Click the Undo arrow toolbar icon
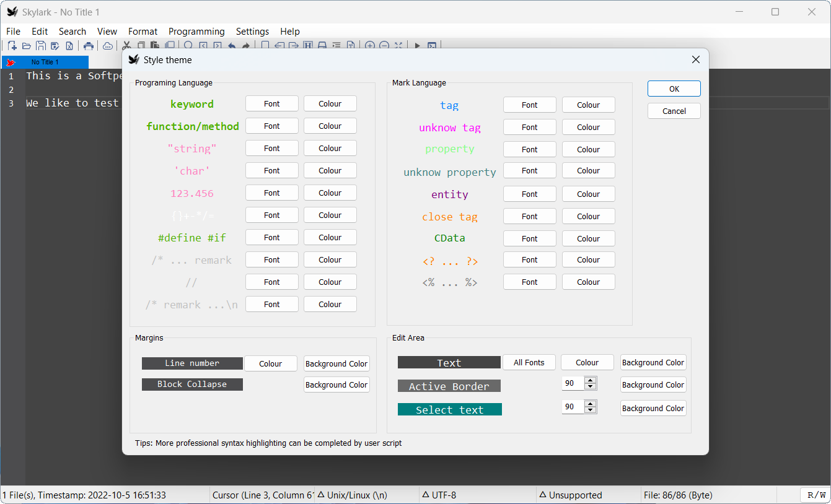The width and height of the screenshot is (831, 504). [232, 46]
